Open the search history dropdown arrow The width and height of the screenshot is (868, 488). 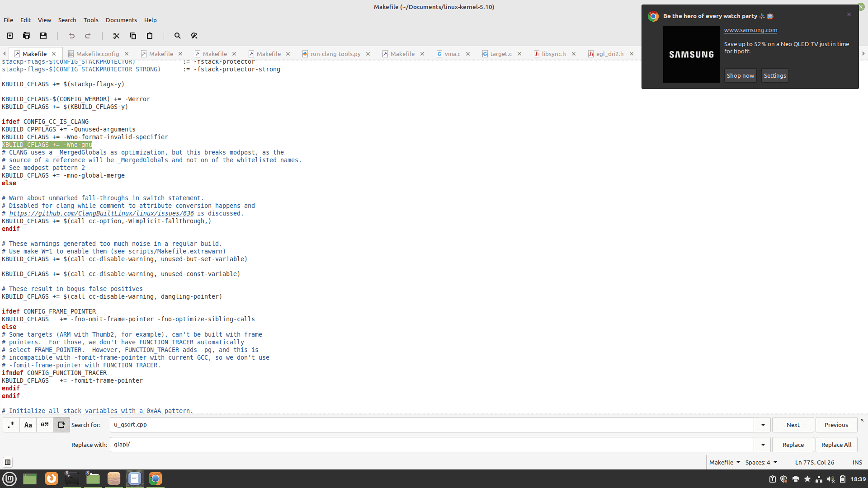pyautogui.click(x=763, y=425)
